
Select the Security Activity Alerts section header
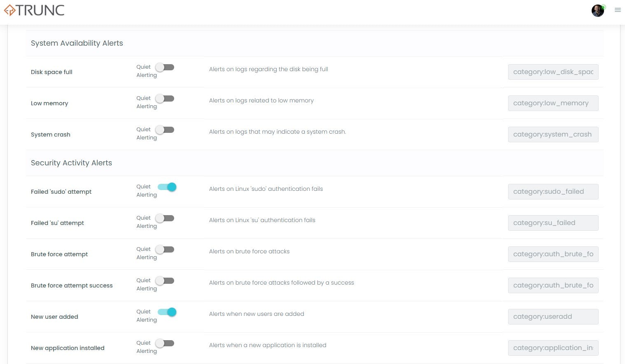(71, 163)
